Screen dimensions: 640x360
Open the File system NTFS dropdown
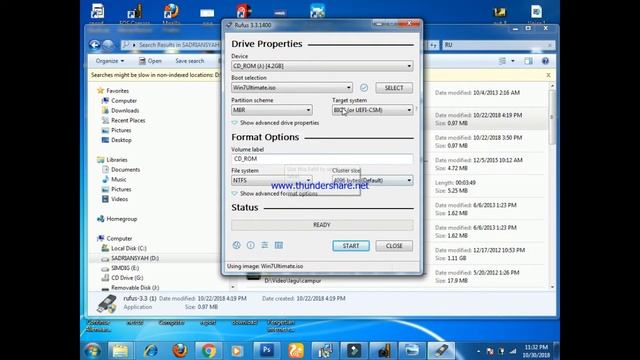(272, 180)
